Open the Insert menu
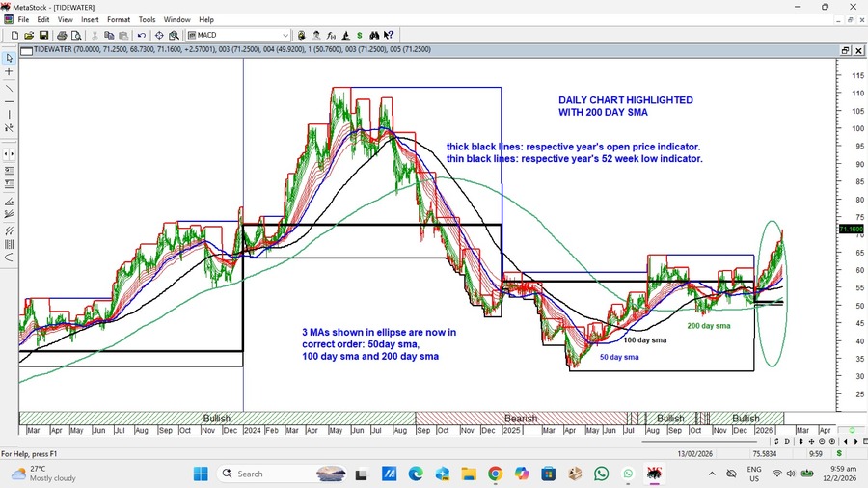Viewport: 868px width, 488px height. [x=90, y=19]
